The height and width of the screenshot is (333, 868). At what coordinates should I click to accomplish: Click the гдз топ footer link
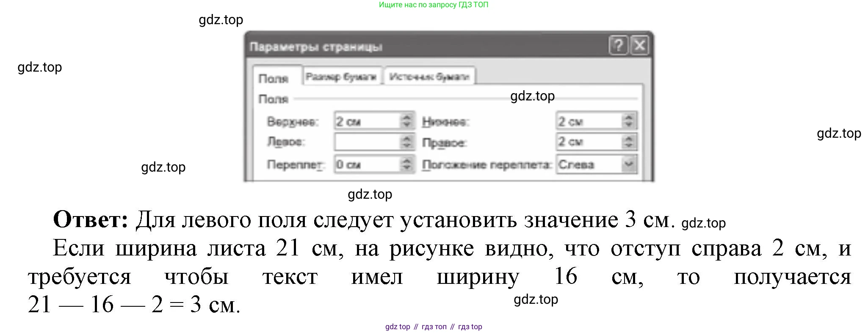point(434,327)
